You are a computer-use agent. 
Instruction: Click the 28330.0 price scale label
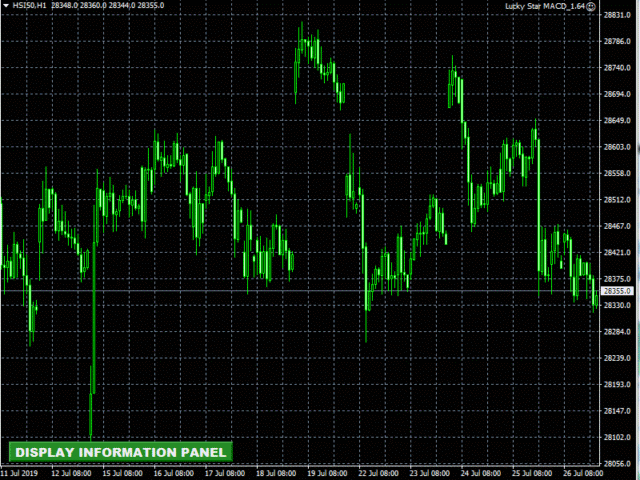(x=617, y=305)
